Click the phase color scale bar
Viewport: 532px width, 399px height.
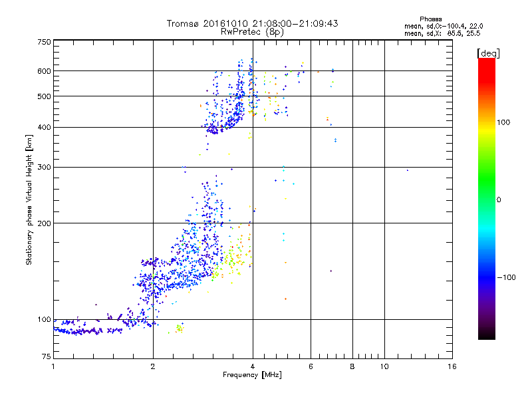tap(487, 199)
